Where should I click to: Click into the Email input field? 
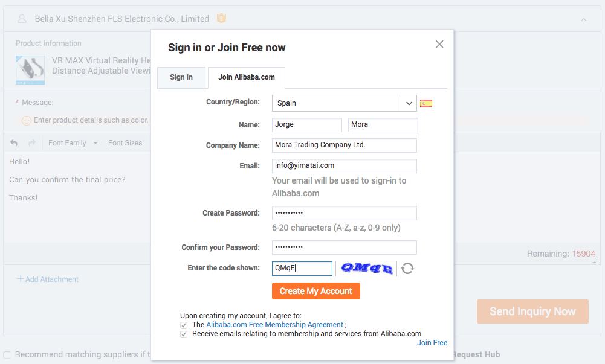coord(344,165)
